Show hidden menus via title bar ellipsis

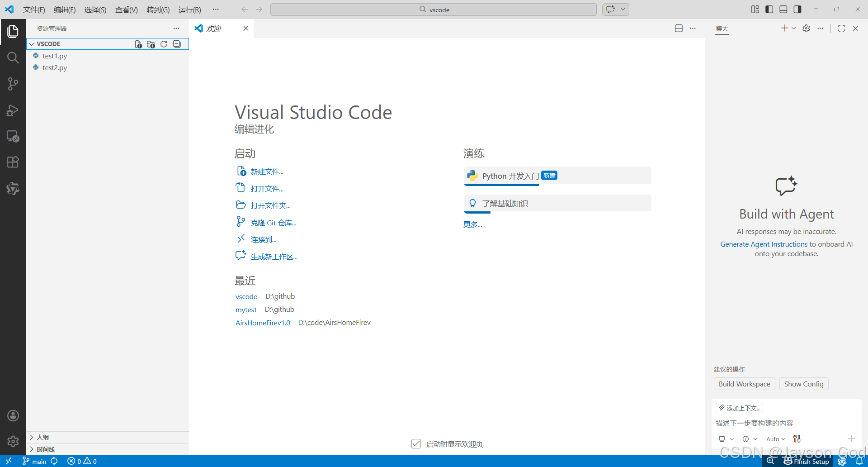pyautogui.click(x=216, y=10)
